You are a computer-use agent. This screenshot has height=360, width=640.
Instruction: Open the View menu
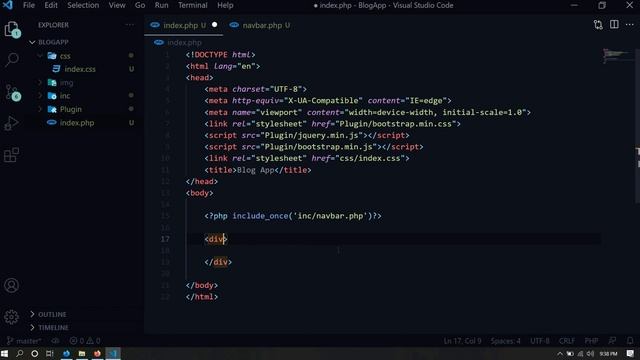(x=117, y=5)
